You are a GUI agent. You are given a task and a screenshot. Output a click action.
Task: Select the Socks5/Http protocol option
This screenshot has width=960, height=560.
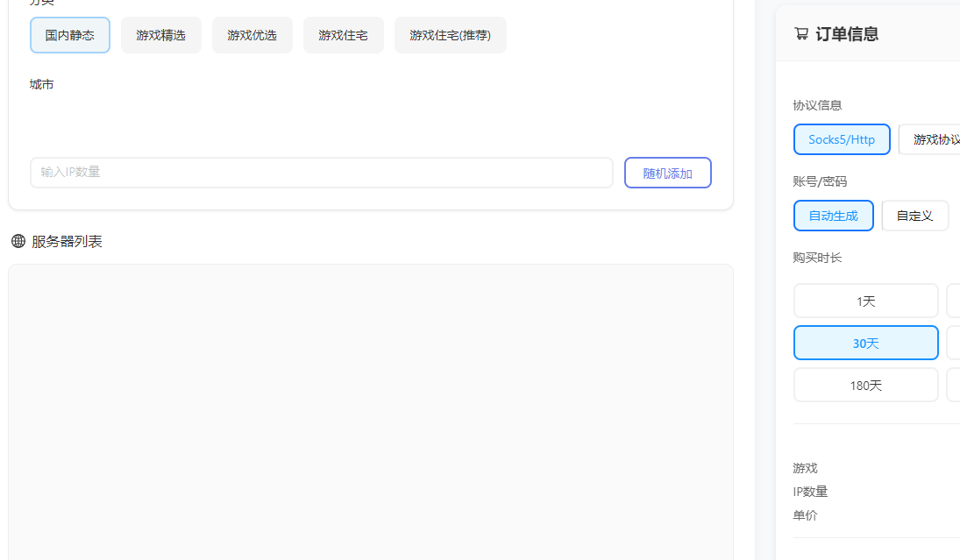click(842, 139)
